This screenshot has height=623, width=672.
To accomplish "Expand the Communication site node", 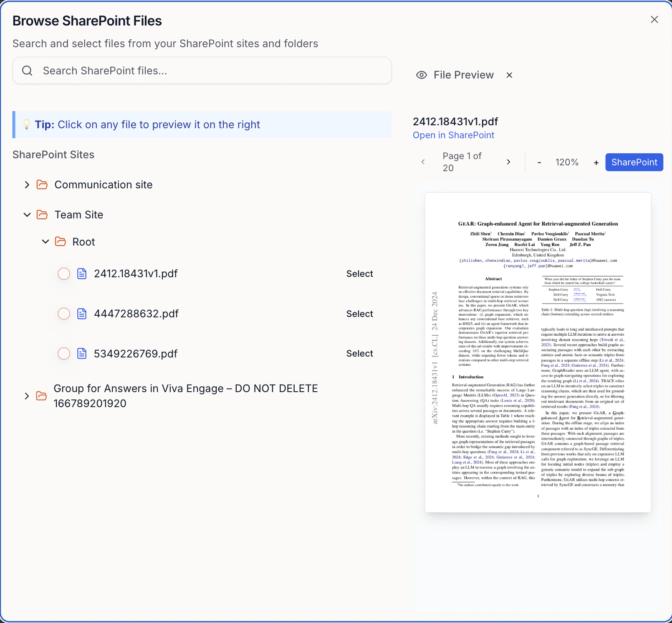I will [x=27, y=185].
